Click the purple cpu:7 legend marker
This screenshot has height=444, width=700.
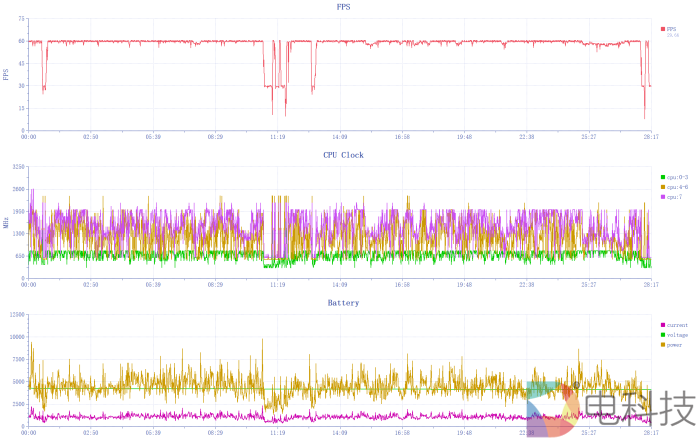663,197
